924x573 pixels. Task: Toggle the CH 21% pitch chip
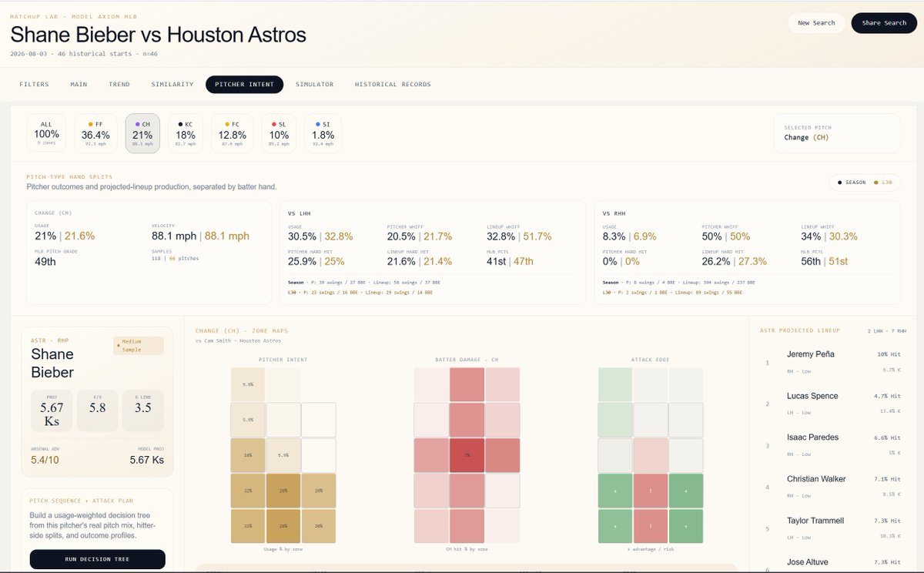142,133
